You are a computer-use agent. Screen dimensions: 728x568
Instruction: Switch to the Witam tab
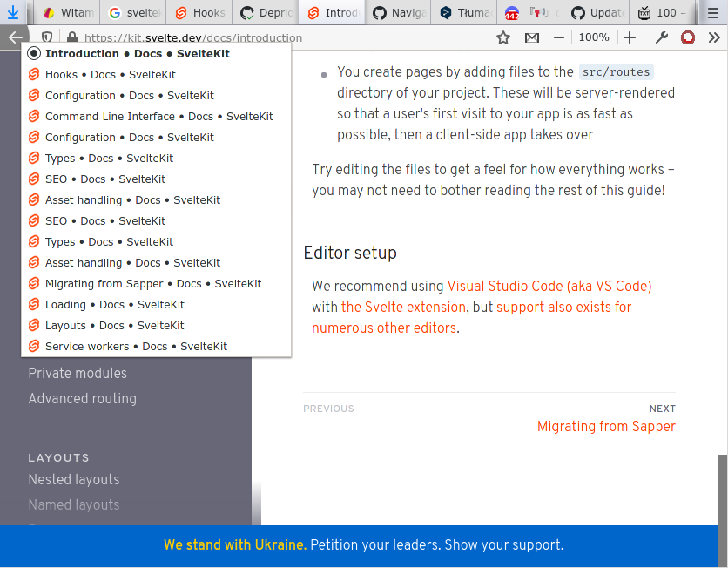click(67, 13)
